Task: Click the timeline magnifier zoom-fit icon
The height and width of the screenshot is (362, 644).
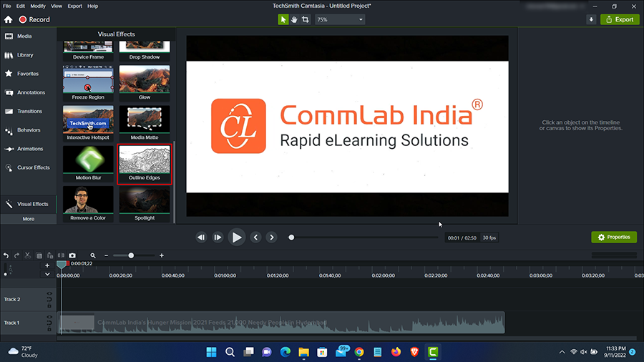Action: [93, 255]
